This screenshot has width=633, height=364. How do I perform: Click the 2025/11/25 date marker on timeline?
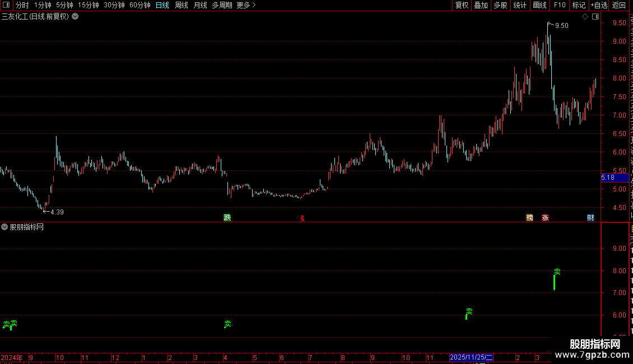click(x=471, y=357)
